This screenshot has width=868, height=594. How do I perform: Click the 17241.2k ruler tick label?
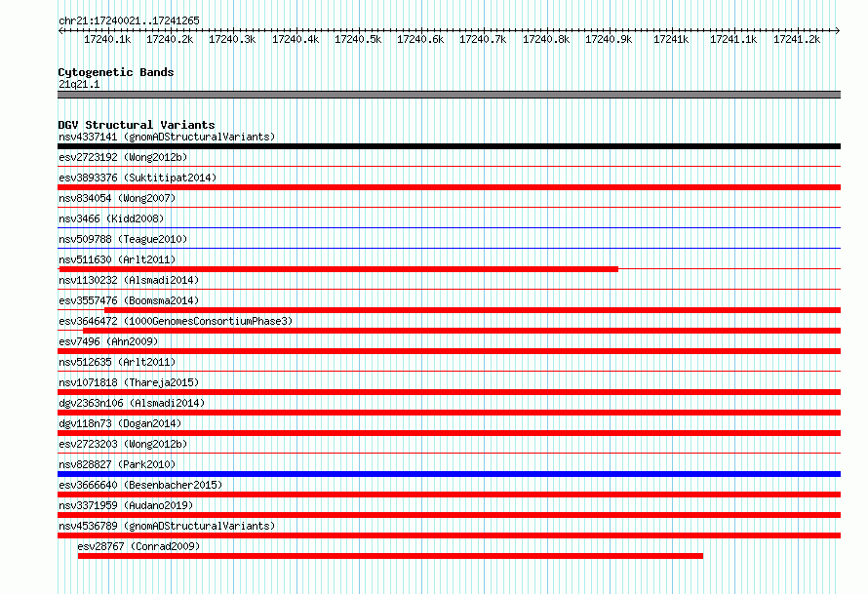(x=797, y=39)
